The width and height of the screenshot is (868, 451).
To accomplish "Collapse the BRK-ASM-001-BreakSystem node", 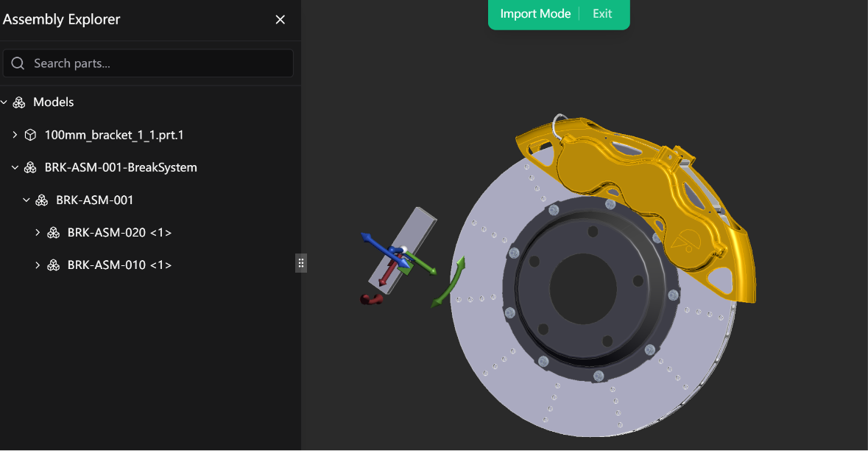I will coord(15,167).
